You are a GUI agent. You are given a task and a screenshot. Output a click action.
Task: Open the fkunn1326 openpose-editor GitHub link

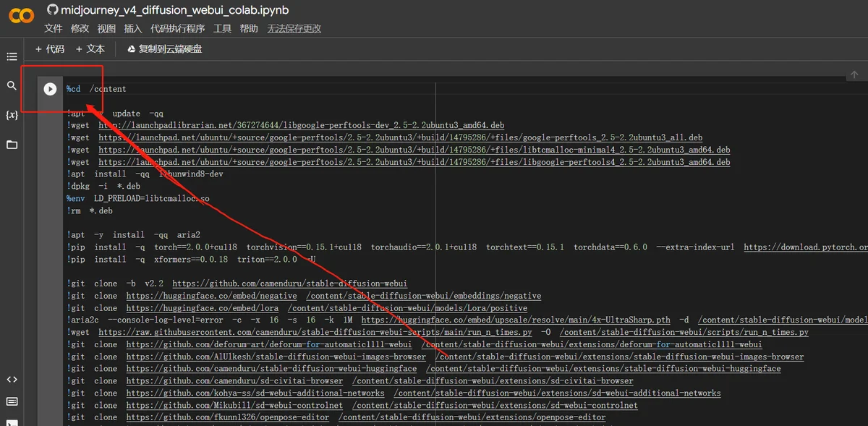click(228, 417)
